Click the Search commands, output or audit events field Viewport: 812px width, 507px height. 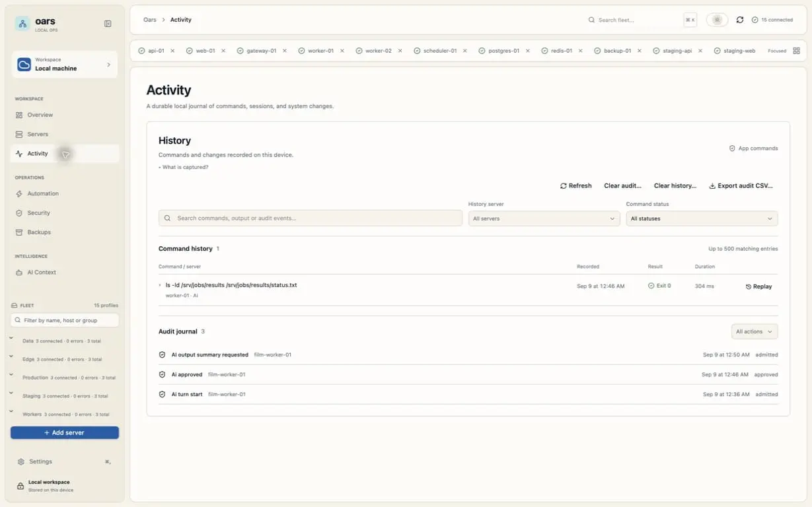tap(311, 218)
